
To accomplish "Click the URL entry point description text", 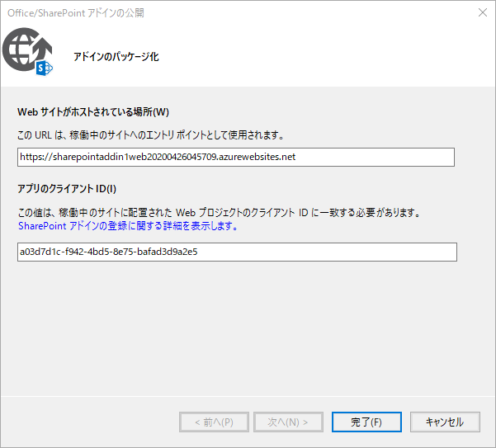I will point(150,134).
